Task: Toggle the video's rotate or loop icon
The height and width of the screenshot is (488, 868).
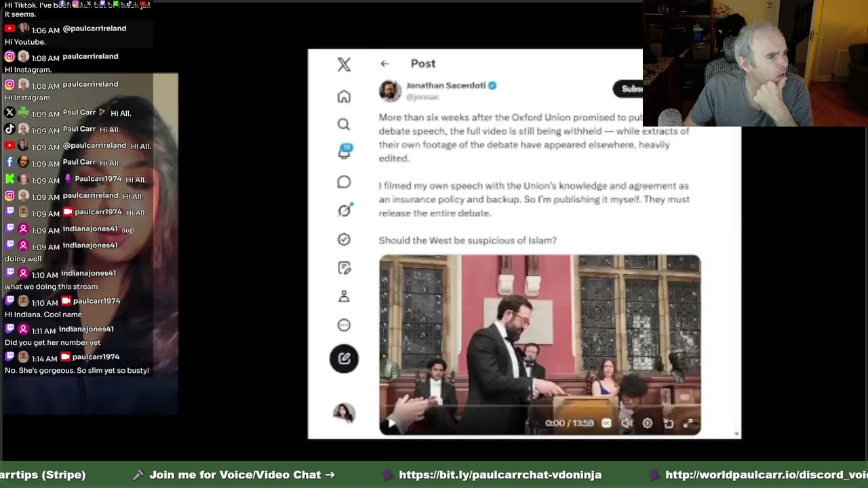Action: (668, 423)
